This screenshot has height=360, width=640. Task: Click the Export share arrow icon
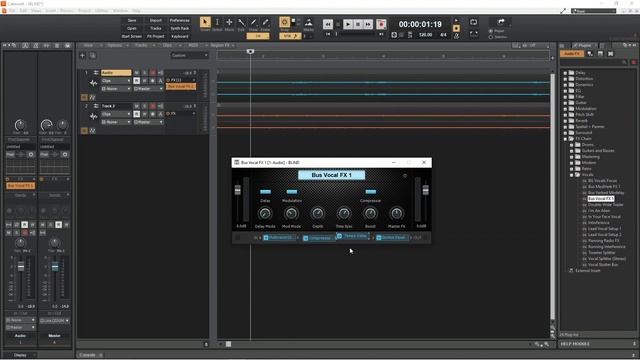tap(501, 22)
